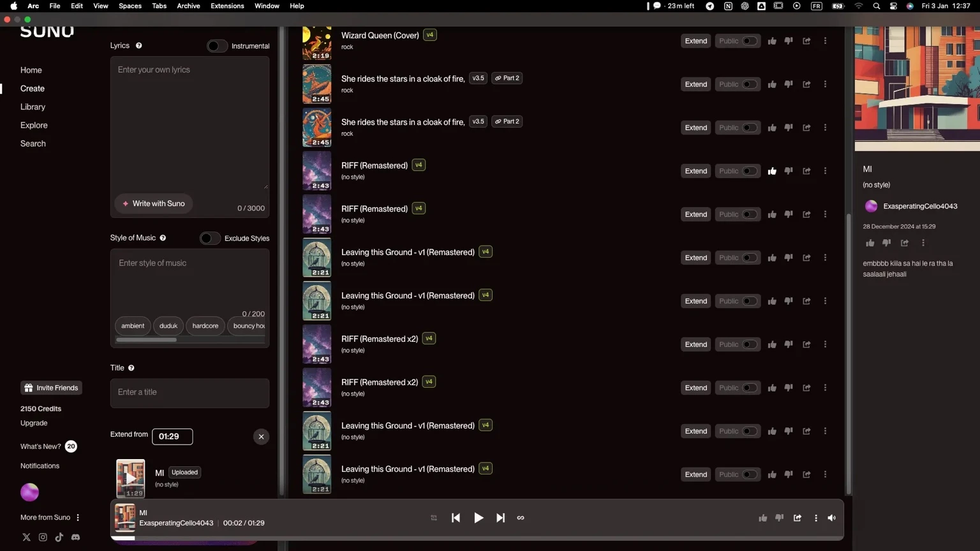Click the volume speaker icon
980x551 pixels.
831,518
